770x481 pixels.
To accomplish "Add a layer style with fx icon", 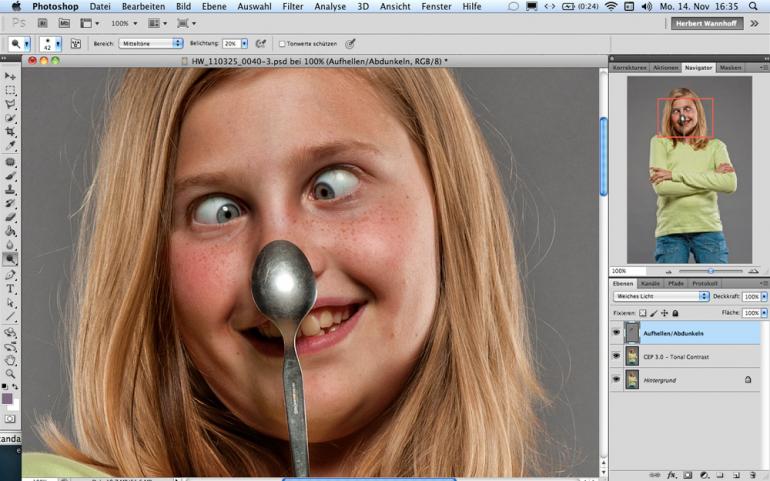I will (671, 475).
